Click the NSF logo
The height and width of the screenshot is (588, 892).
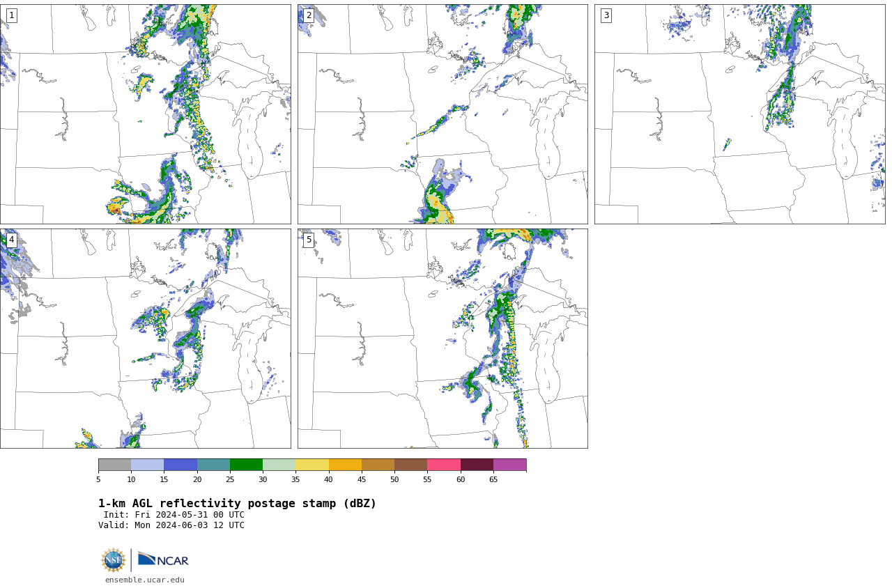pos(113,560)
